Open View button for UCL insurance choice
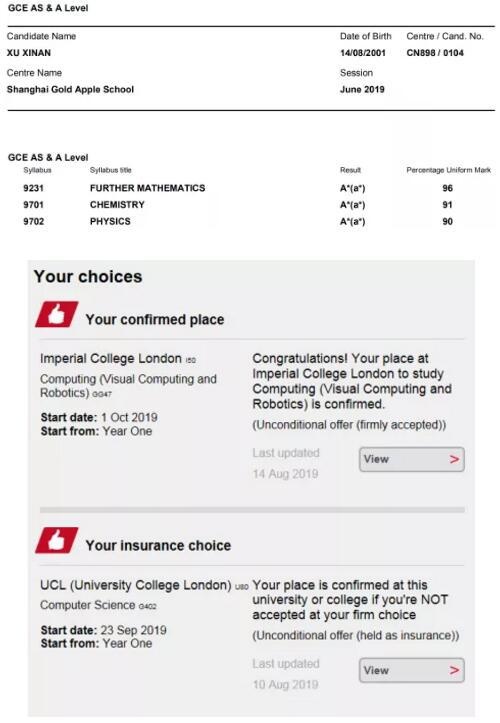This screenshot has width=500, height=723. (x=411, y=670)
